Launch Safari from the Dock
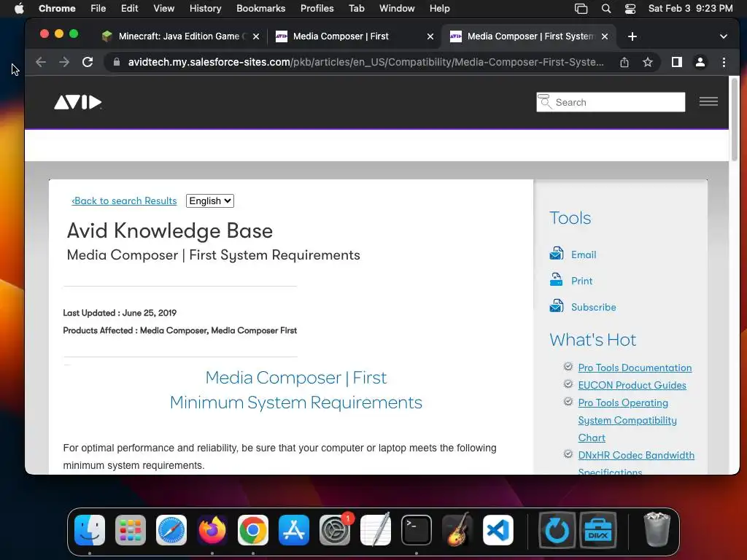Image resolution: width=747 pixels, height=560 pixels. click(171, 530)
